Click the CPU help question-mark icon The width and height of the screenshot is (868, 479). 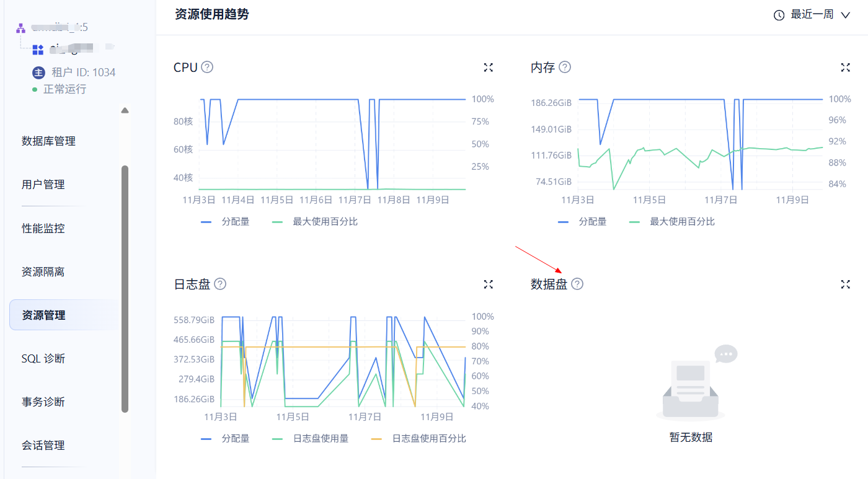pos(207,67)
